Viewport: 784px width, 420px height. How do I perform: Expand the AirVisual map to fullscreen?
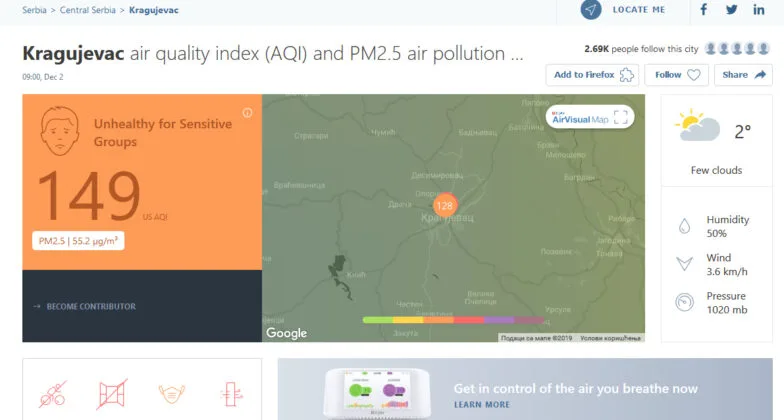pyautogui.click(x=621, y=117)
